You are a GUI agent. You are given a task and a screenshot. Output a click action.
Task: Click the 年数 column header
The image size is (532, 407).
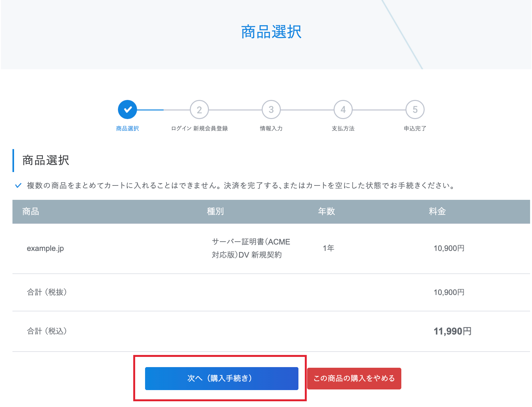(327, 211)
